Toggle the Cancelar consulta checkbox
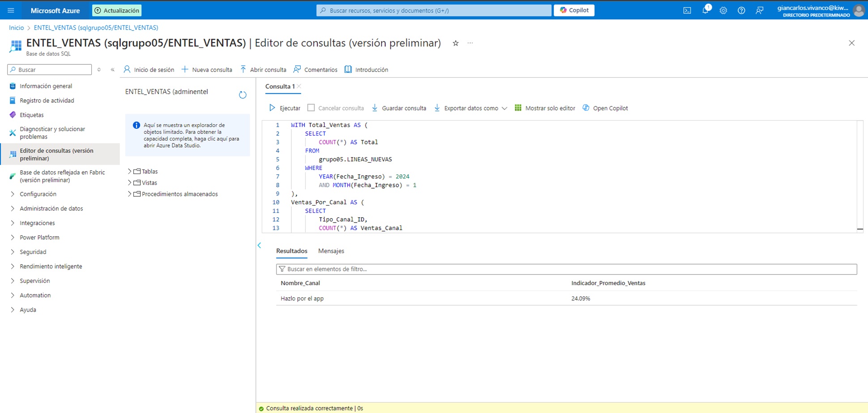The width and height of the screenshot is (868, 413). pos(311,108)
